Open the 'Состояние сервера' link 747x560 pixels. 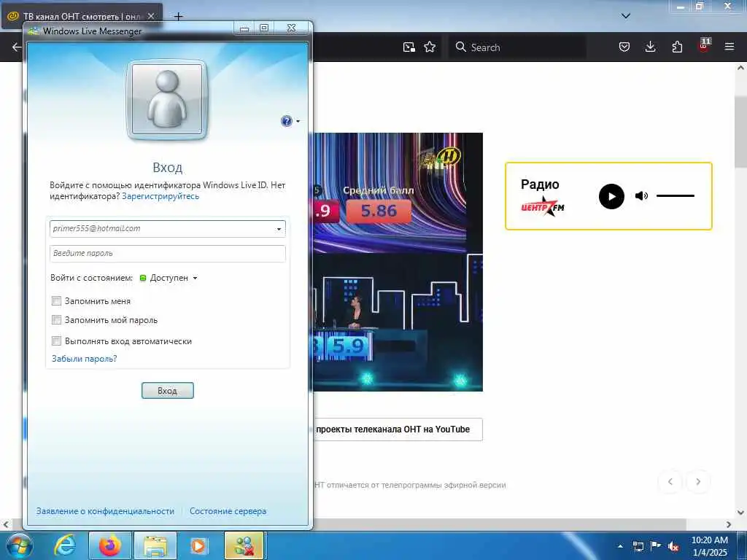coord(228,511)
